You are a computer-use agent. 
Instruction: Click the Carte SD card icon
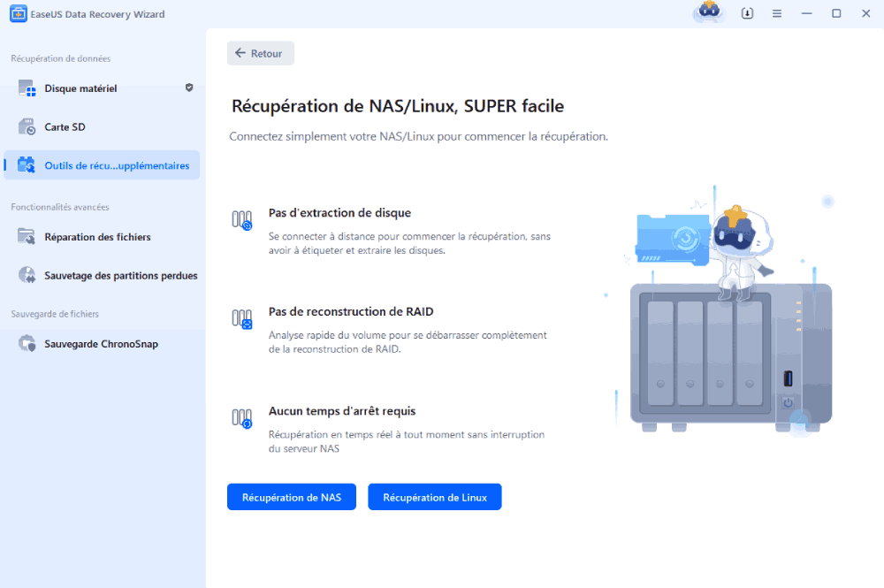27,126
